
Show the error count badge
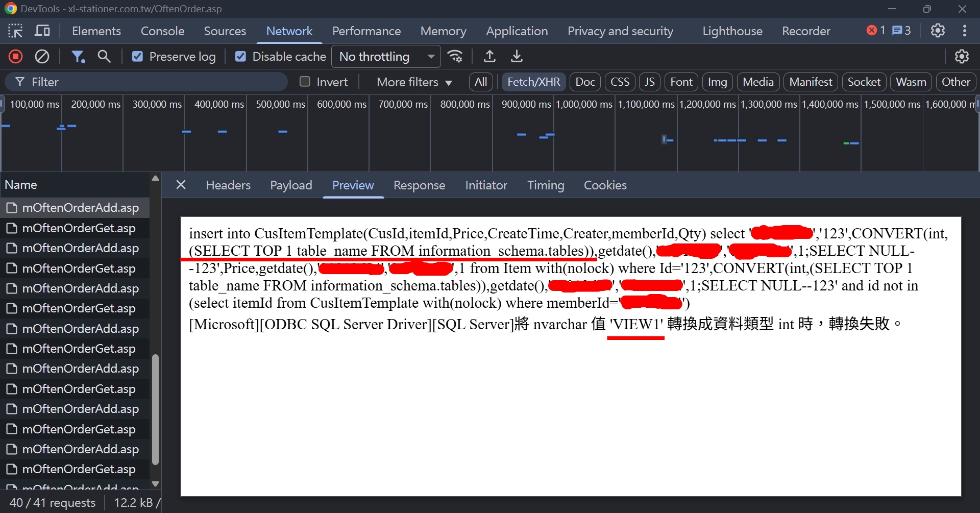point(876,31)
